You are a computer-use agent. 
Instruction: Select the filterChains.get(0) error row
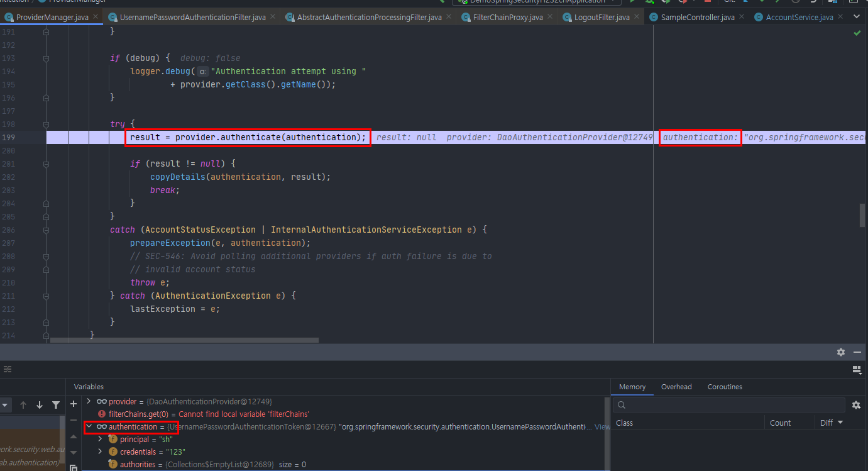pos(344,414)
